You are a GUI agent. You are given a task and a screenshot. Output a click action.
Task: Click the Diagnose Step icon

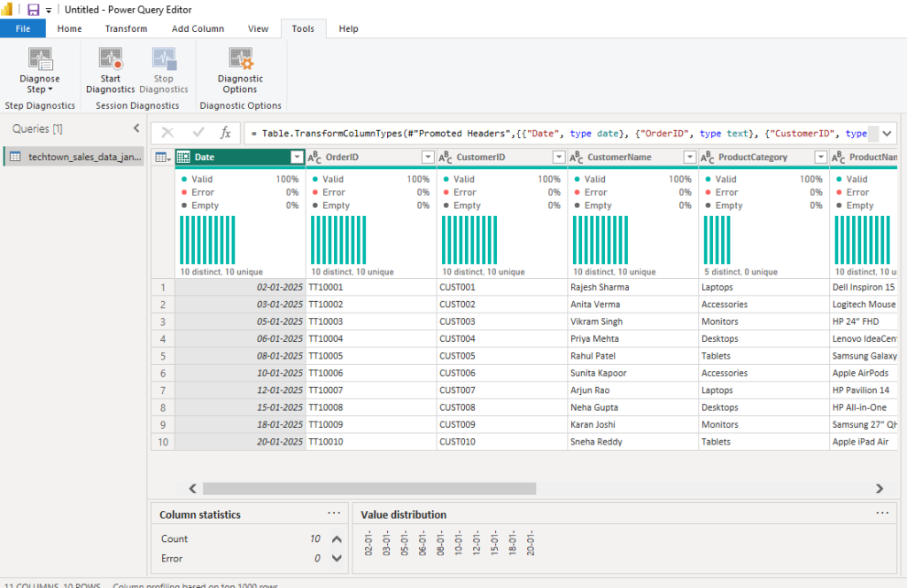[40, 61]
